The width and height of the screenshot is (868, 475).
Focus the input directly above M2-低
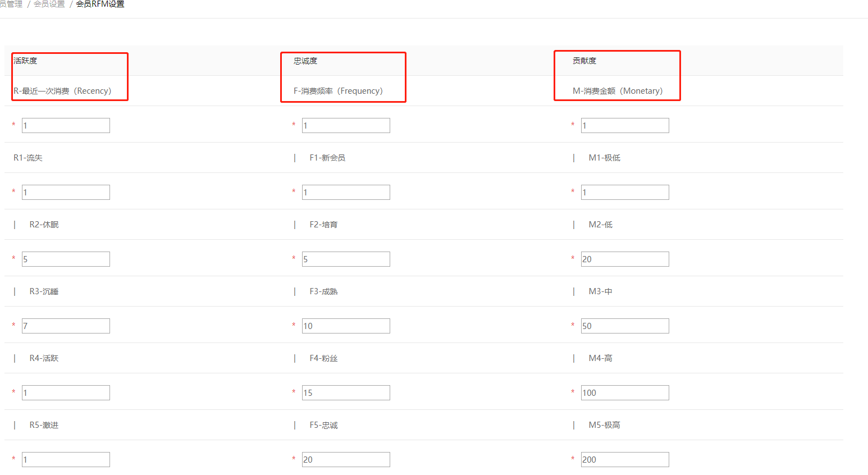click(x=625, y=192)
